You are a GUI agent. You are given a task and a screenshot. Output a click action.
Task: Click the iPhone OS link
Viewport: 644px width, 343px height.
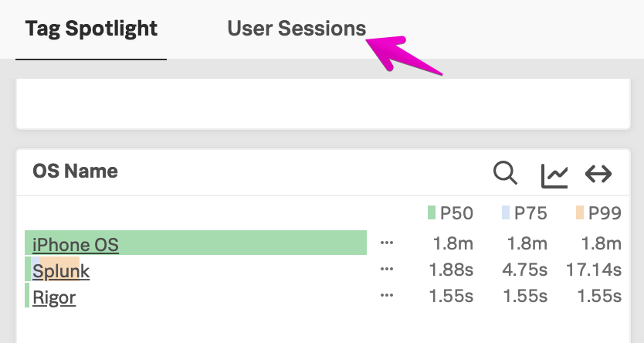pos(76,245)
